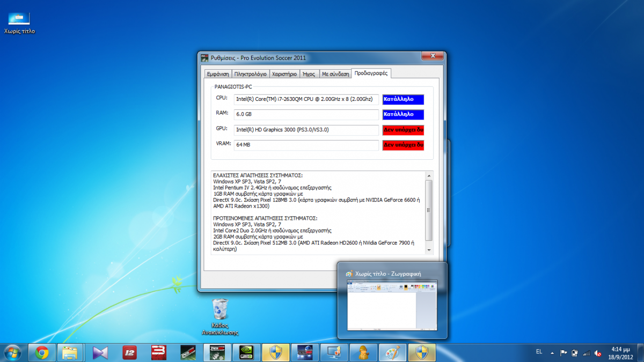The height and width of the screenshot is (362, 644).
Task: Open the PES 2011 stadium taskbar icon
Action: coord(304,352)
